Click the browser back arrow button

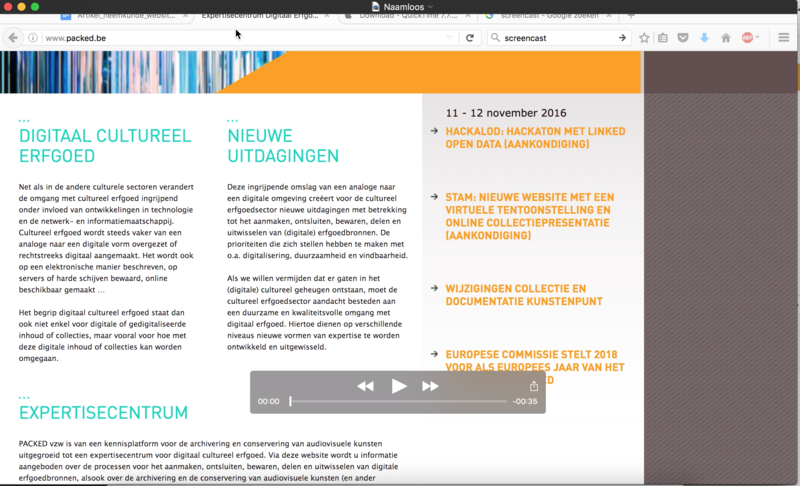pos(13,38)
